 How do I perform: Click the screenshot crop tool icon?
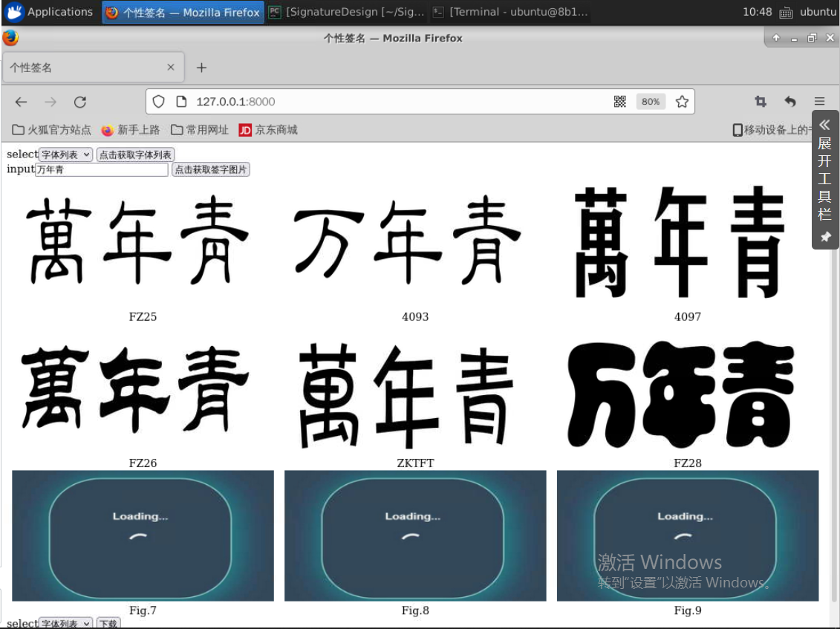tap(761, 102)
